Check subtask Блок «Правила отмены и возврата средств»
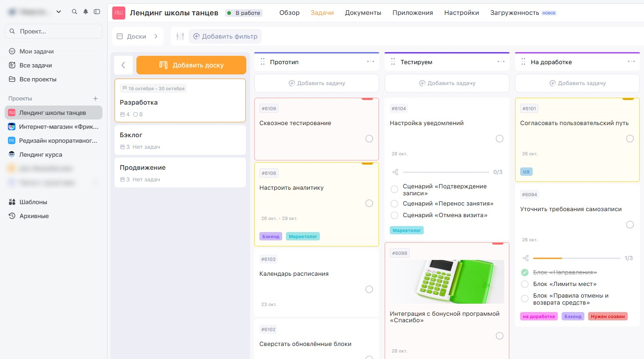The height and width of the screenshot is (359, 644). 525,299
